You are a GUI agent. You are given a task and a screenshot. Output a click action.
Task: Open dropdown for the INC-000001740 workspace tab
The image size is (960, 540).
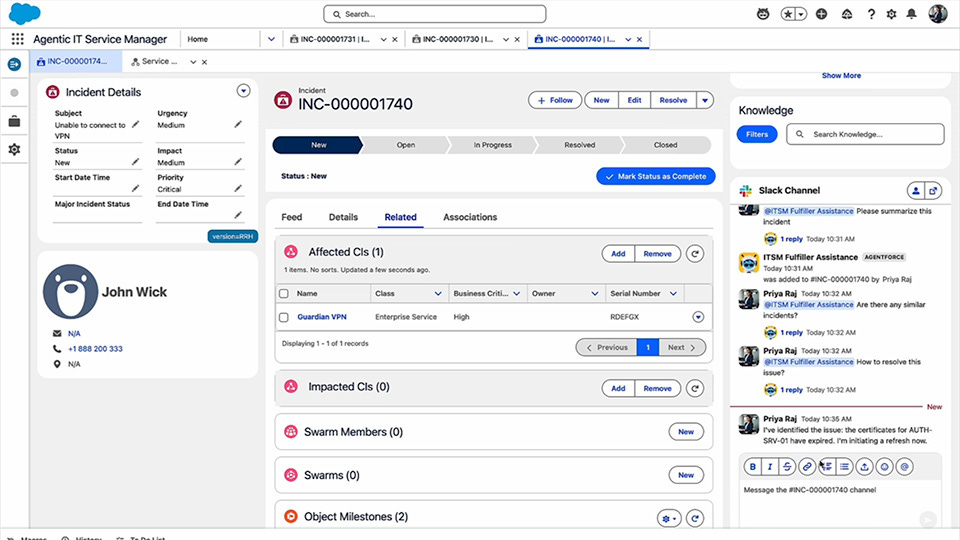(x=628, y=39)
